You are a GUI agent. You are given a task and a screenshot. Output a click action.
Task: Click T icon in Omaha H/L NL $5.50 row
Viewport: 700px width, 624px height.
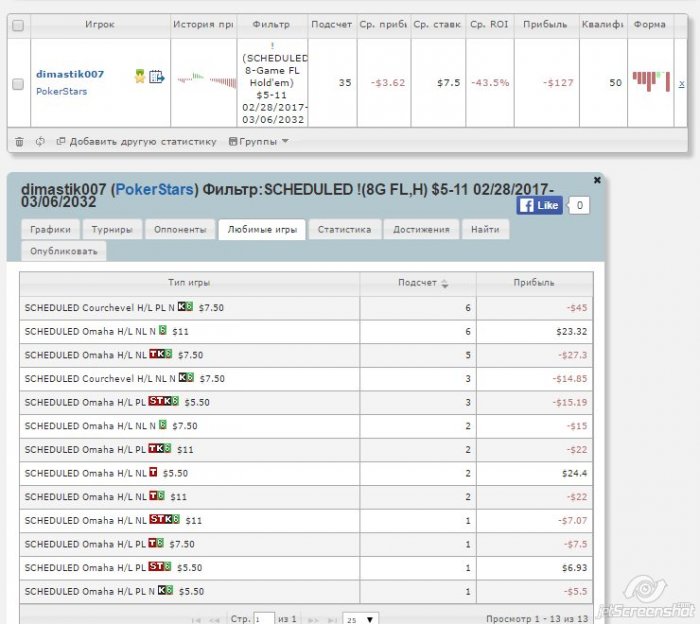point(153,472)
